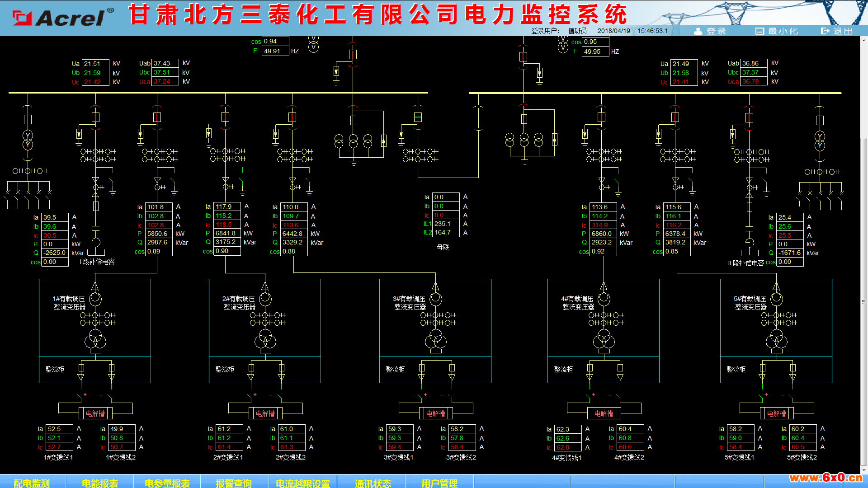Screen dimensions: 868x488
Task: Click the I段补偿电容 label
Action: pos(97,262)
